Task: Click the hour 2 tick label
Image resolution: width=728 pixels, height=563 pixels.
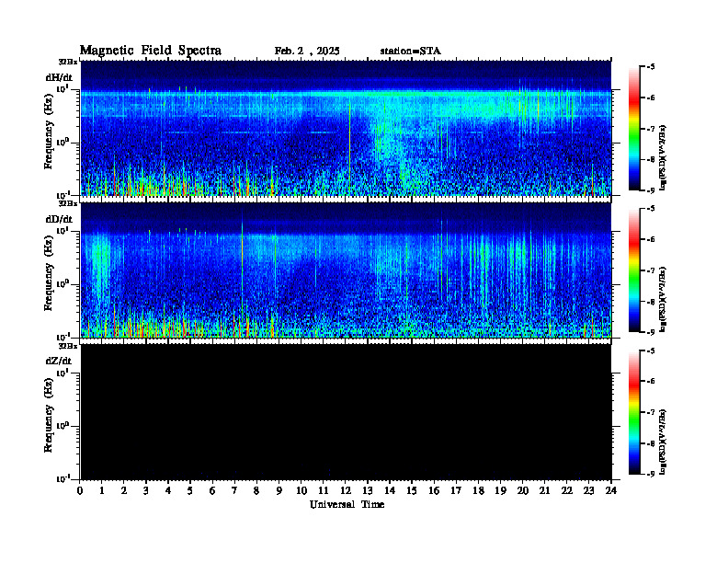Action: coord(124,491)
